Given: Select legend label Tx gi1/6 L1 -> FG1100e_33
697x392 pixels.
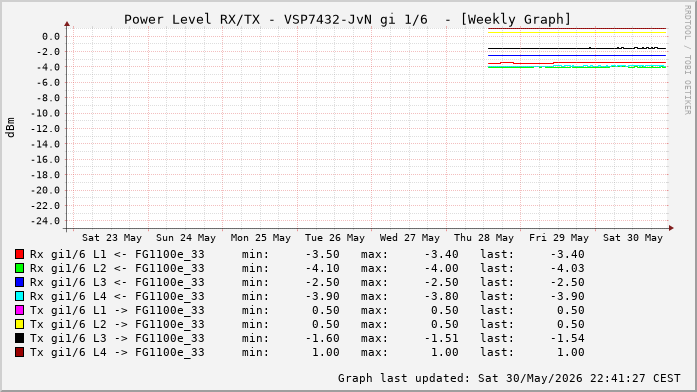Looking at the screenshot, I should [117, 310].
